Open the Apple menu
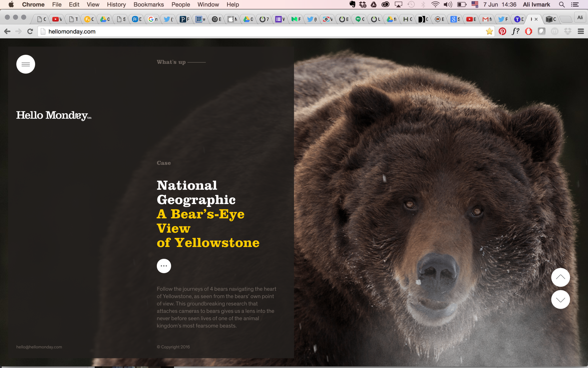Screen dimensions: 588x368 click(11, 4)
